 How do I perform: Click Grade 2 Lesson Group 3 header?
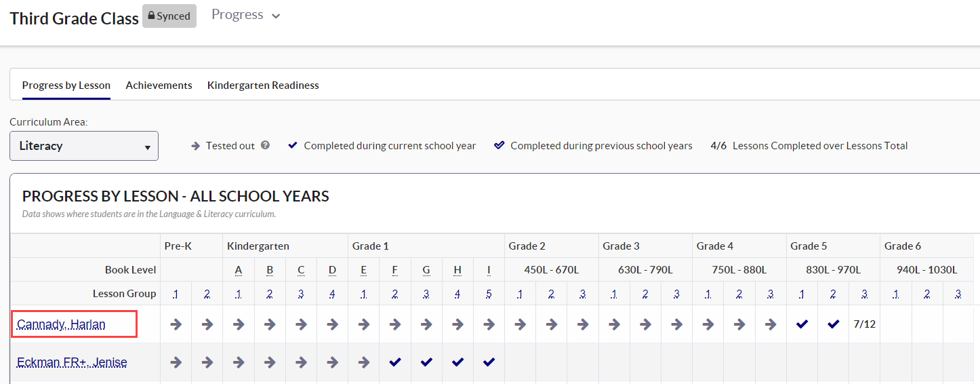click(x=583, y=294)
